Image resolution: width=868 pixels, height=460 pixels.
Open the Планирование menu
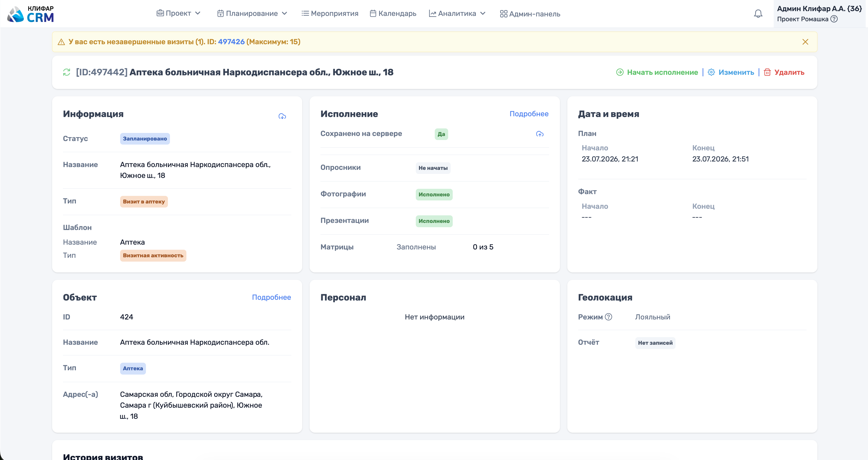click(x=252, y=13)
